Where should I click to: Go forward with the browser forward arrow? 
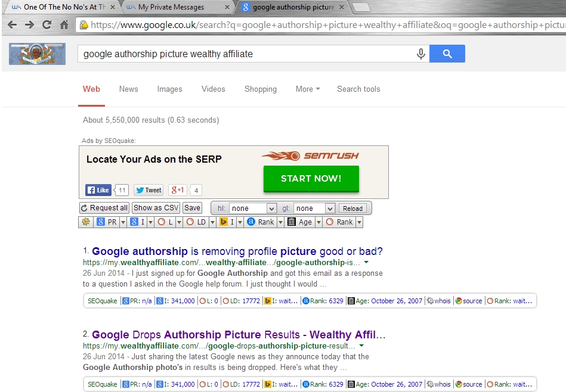click(29, 25)
